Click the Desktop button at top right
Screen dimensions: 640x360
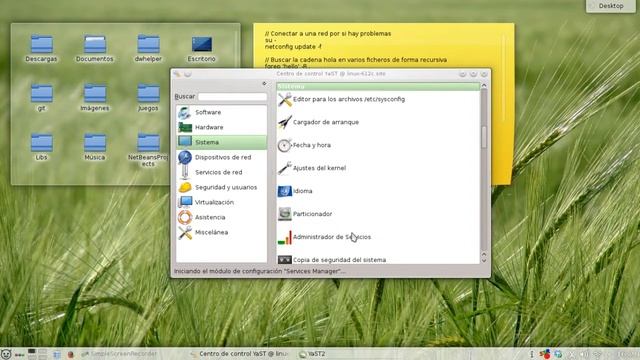pyautogui.click(x=611, y=6)
